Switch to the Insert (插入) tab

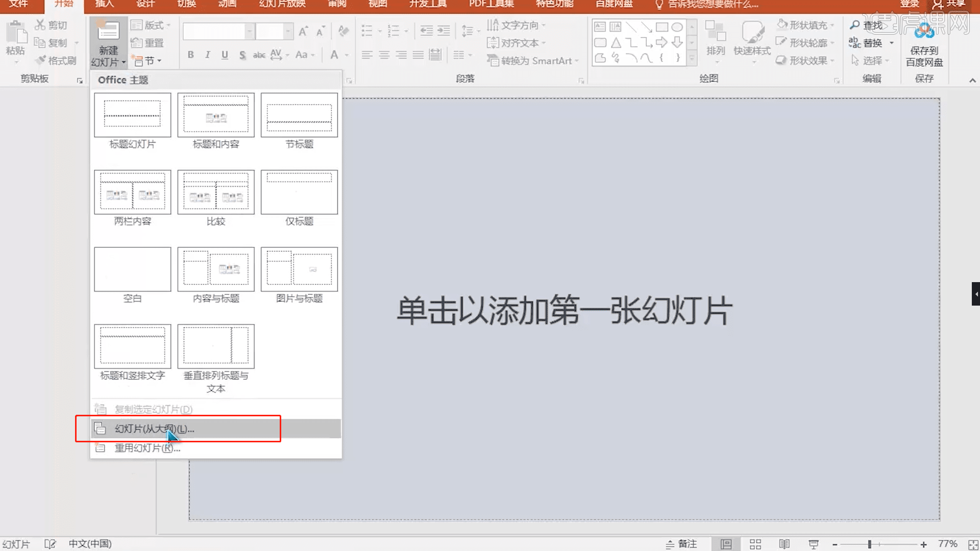click(x=104, y=4)
